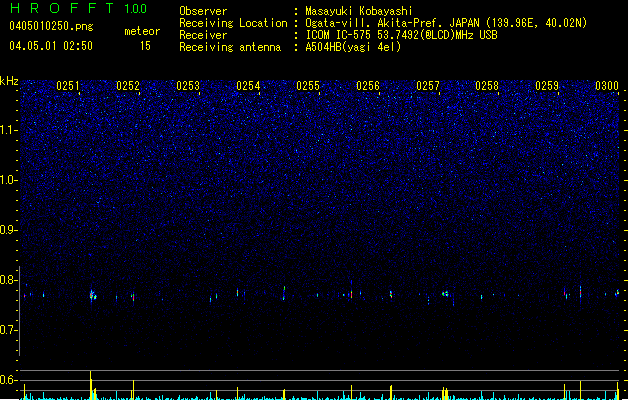
Task: Click the 0.6 frequency axis label
Action: [x=8, y=380]
